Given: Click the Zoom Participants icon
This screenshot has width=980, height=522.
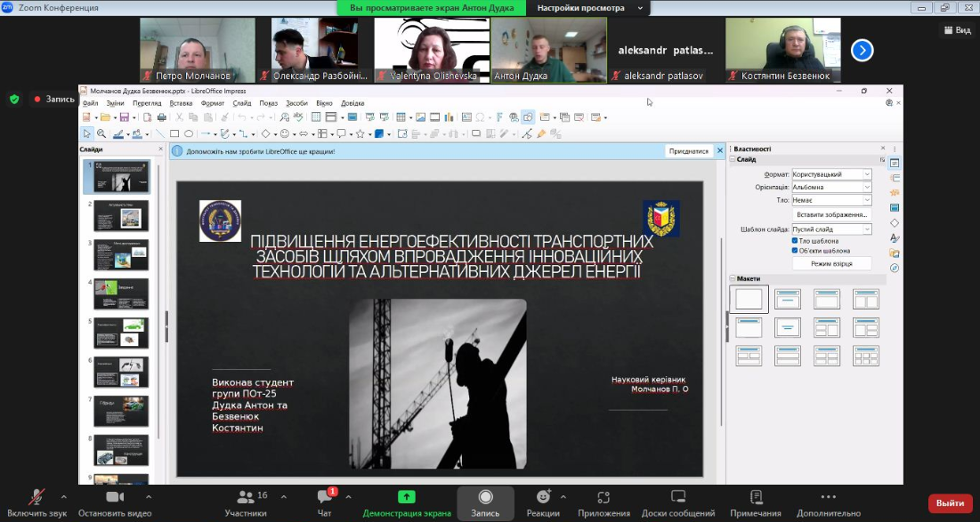Looking at the screenshot, I should [x=245, y=497].
